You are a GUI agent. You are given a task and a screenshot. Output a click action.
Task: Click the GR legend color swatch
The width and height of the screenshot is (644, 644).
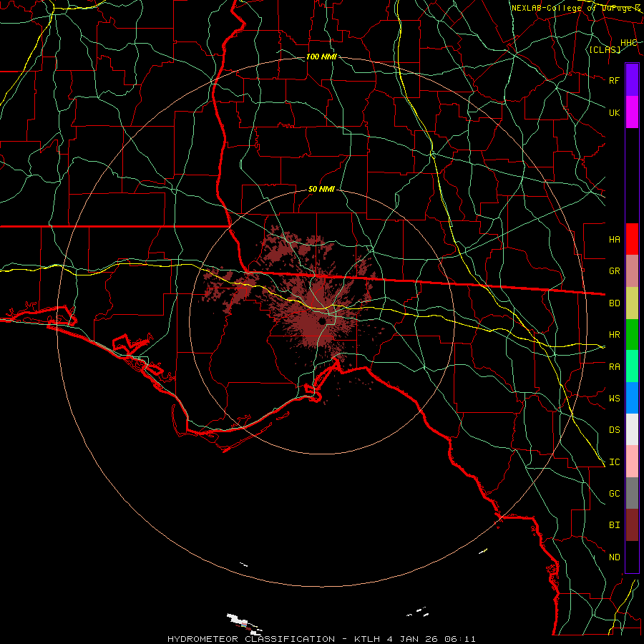coord(632,270)
